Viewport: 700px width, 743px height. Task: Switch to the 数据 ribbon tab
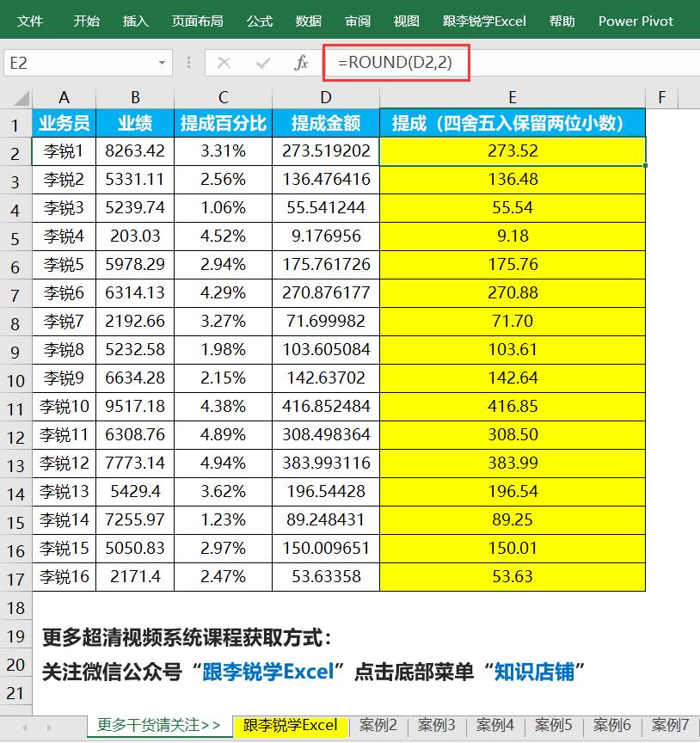308,21
